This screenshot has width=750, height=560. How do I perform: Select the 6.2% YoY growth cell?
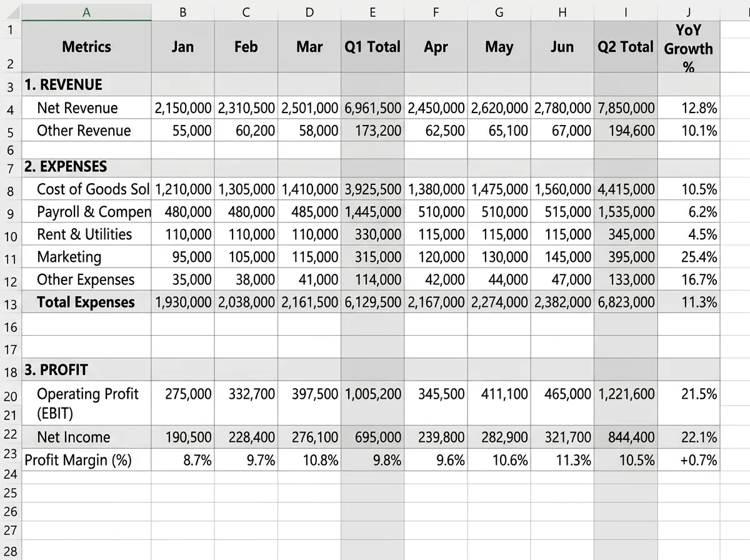tap(689, 212)
